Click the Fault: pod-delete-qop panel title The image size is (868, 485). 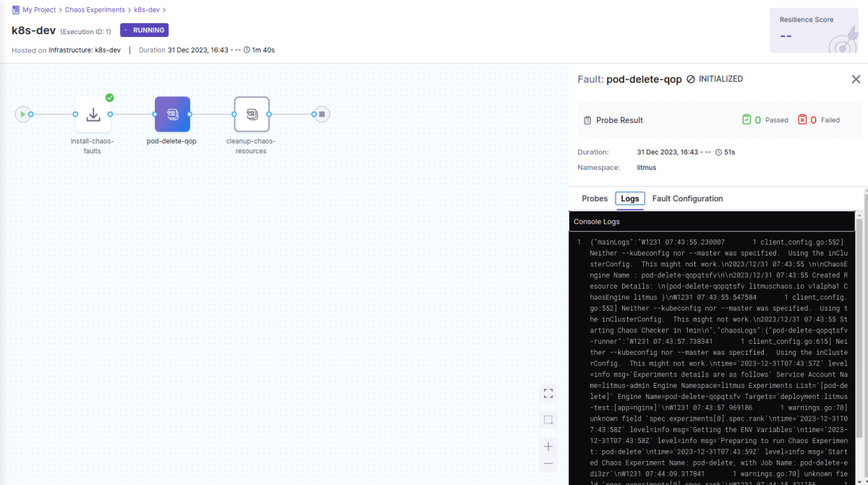pyautogui.click(x=629, y=79)
